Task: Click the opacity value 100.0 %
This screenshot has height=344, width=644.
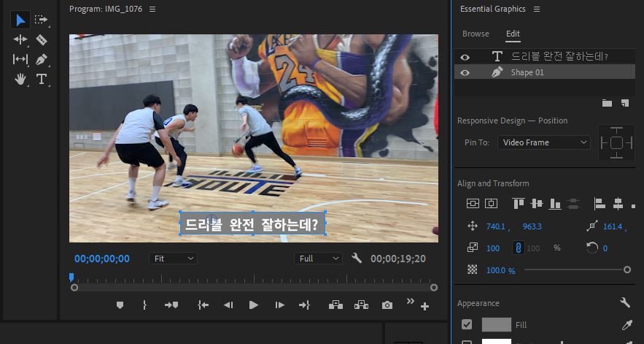Action: [x=500, y=270]
